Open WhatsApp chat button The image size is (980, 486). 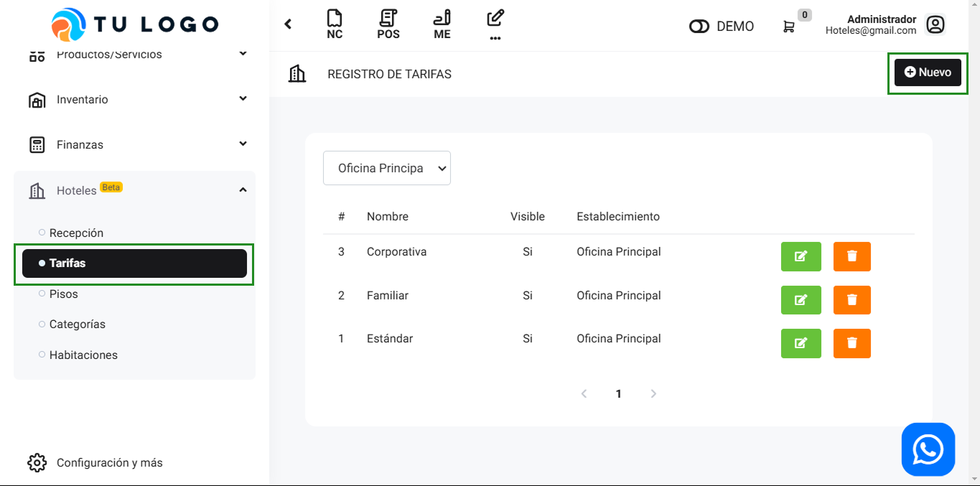(928, 449)
